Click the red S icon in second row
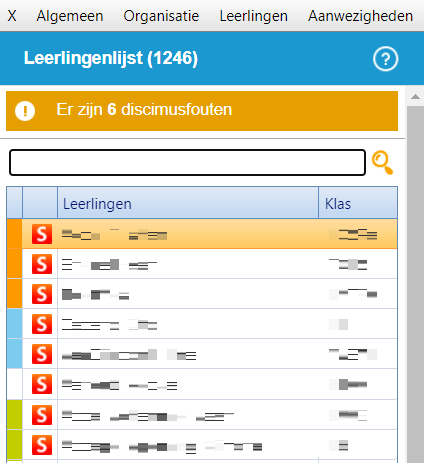 tap(42, 264)
